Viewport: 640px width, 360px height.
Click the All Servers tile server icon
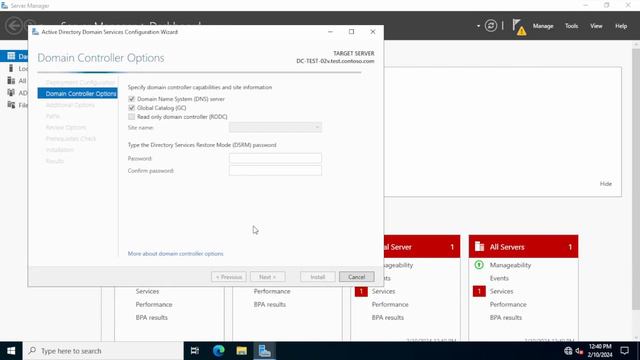(479, 247)
